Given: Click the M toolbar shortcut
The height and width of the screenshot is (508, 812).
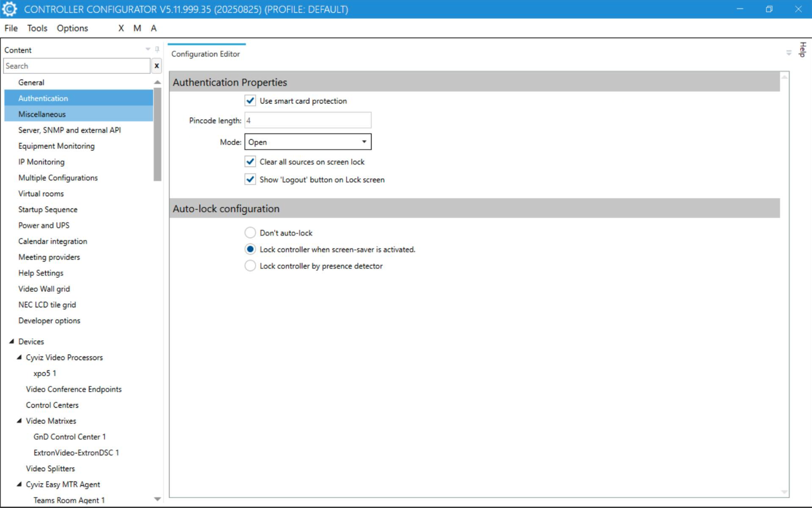Looking at the screenshot, I should pos(137,28).
